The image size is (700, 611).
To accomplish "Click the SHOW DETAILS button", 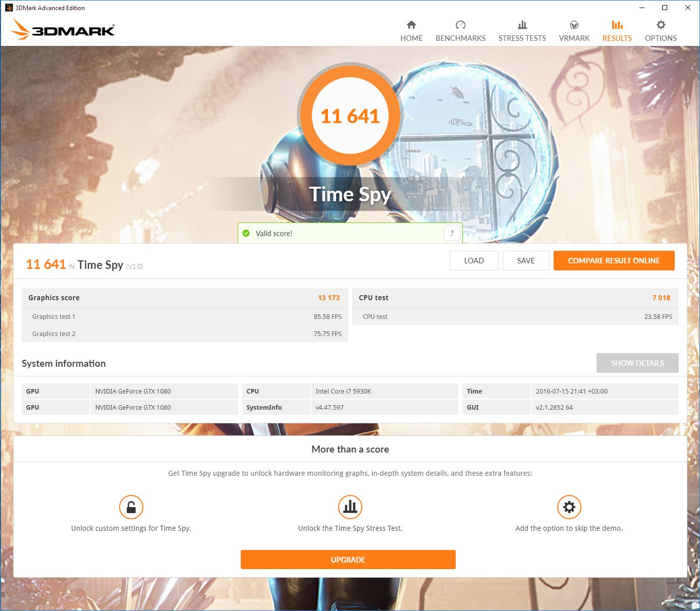I will point(637,363).
